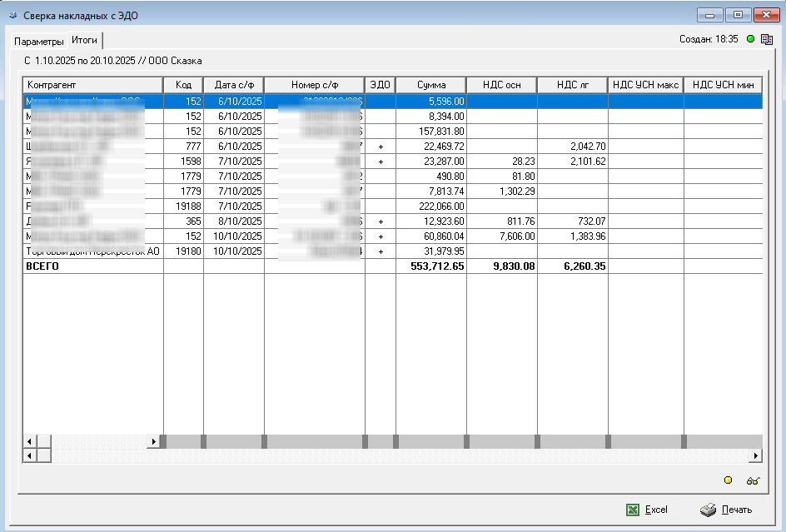Switch to the Параметры tab
Viewport: 786px width, 532px height.
point(38,41)
